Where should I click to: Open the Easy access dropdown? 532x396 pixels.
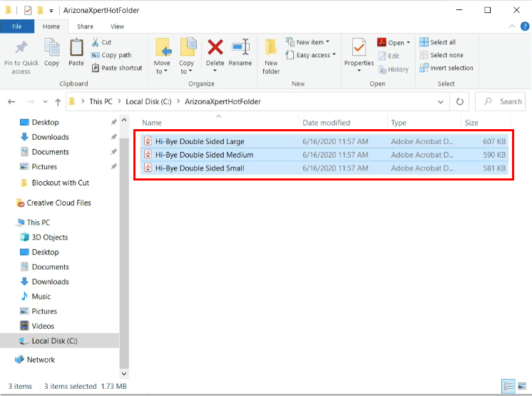pos(312,55)
